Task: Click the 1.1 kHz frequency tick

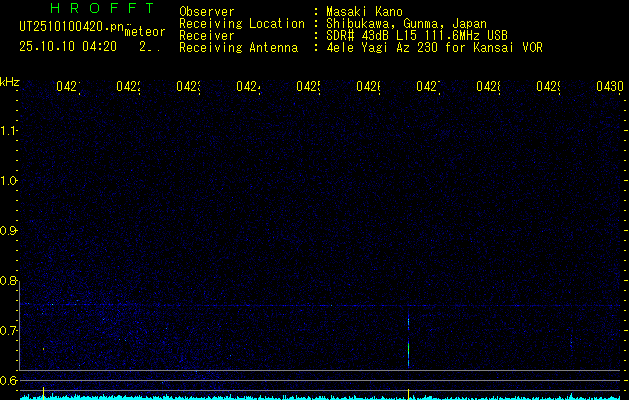Action: (9, 131)
